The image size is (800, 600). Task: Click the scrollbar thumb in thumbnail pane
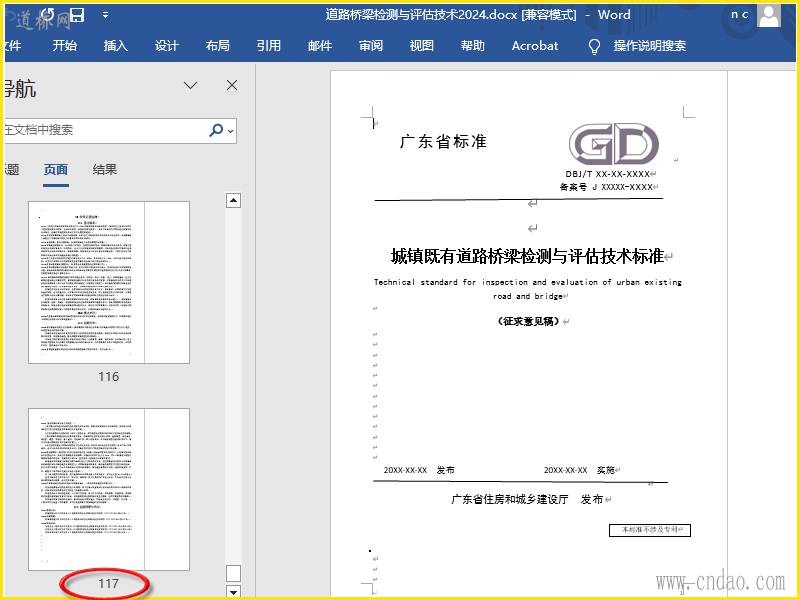click(x=233, y=573)
